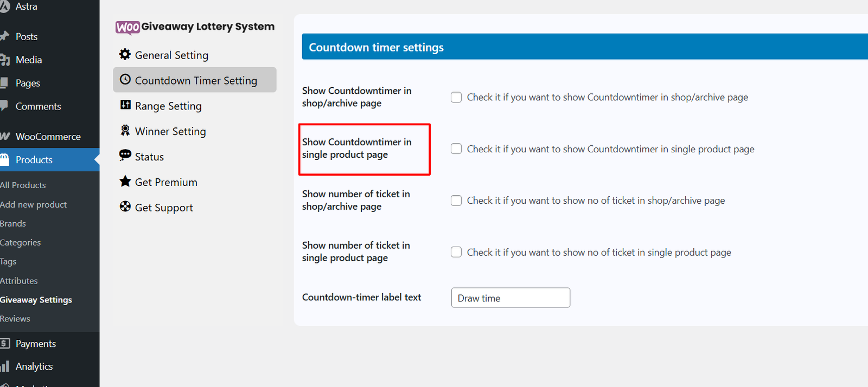The width and height of the screenshot is (868, 387).
Task: Click the Get Support lifebuoy icon
Action: pos(125,207)
